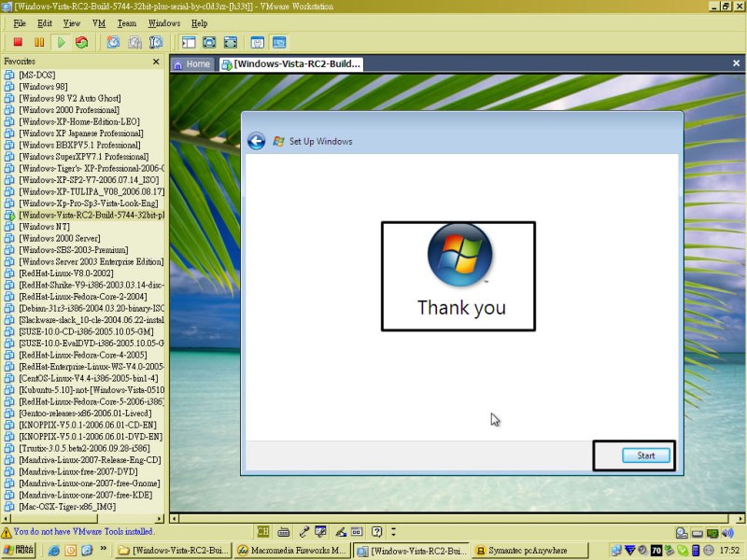The image size is (747, 560).
Task: Close the Favorites panel
Action: tap(156, 62)
